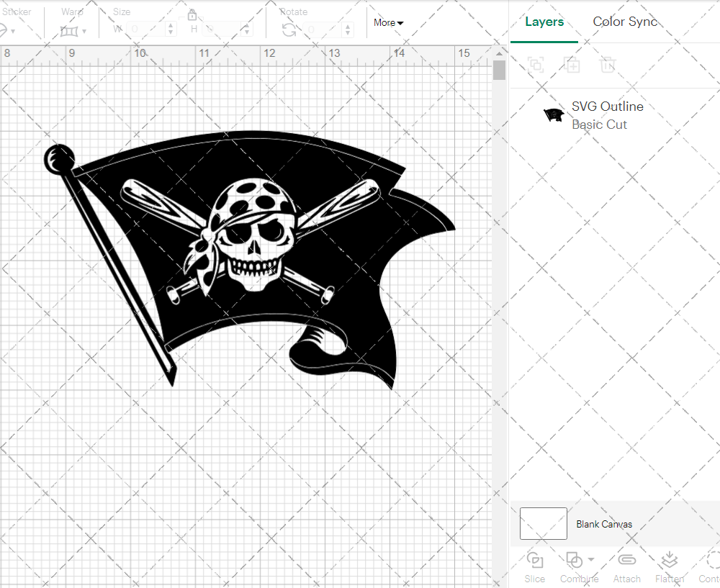
Task: Click the Slice tool icon
Action: 534,560
